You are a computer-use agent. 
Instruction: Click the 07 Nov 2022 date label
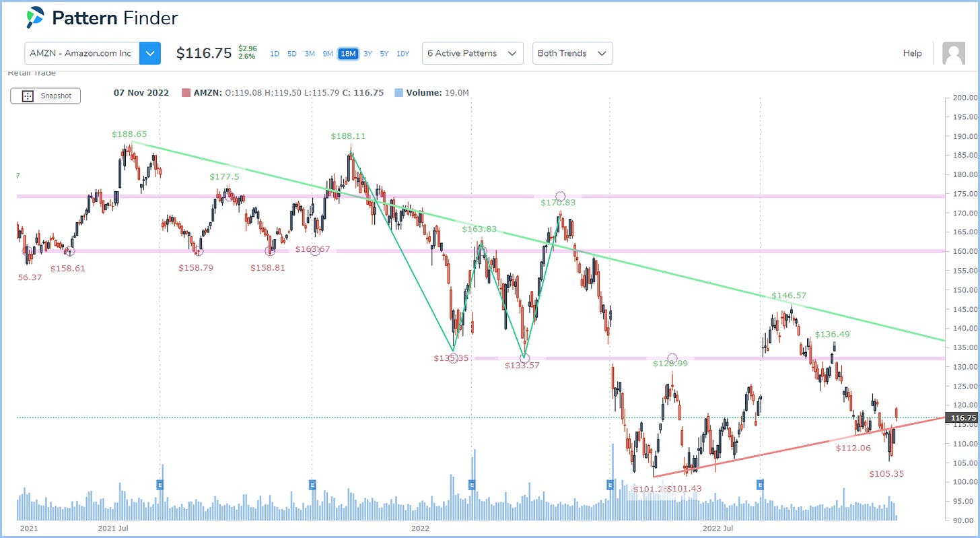click(x=141, y=93)
